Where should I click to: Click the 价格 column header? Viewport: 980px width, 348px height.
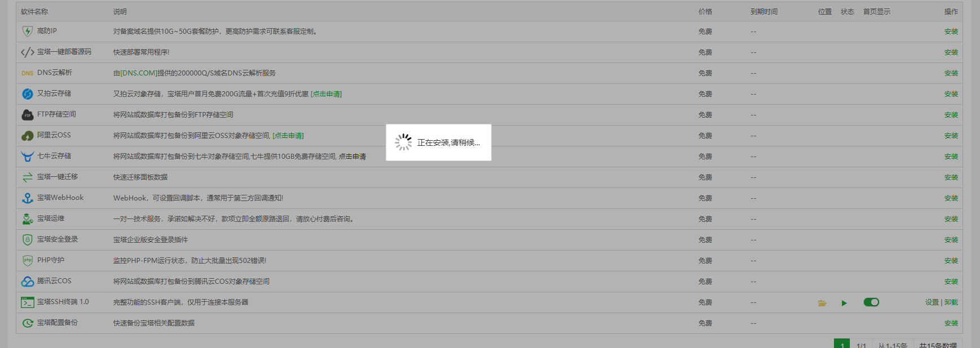[705, 12]
